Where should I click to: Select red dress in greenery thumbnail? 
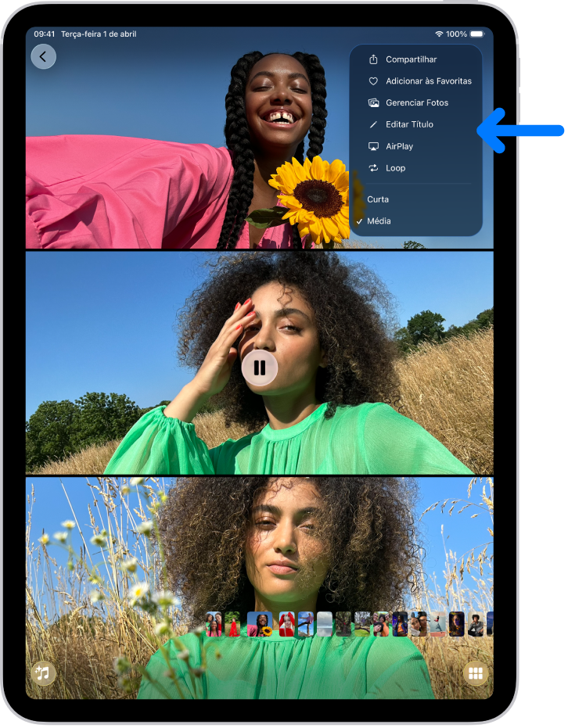[x=232, y=624]
